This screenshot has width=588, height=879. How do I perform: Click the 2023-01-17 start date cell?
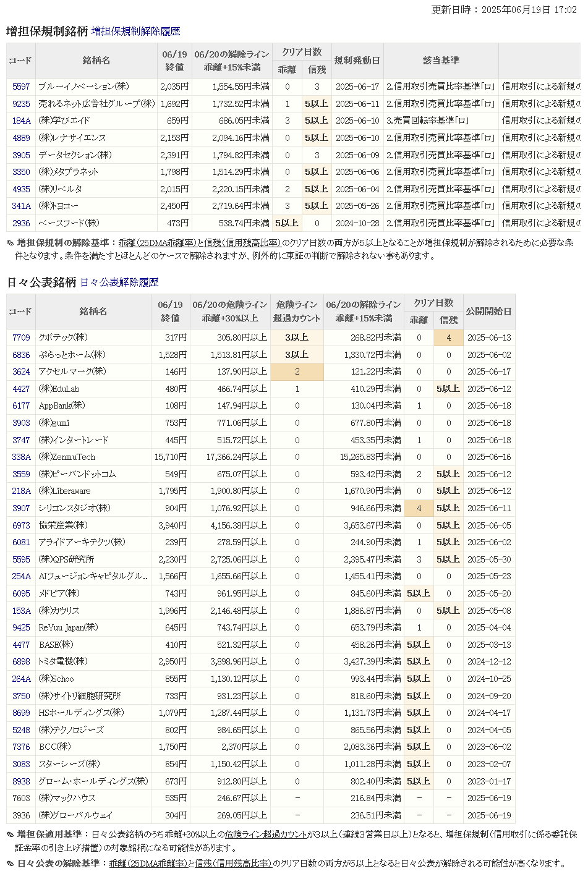[489, 781]
